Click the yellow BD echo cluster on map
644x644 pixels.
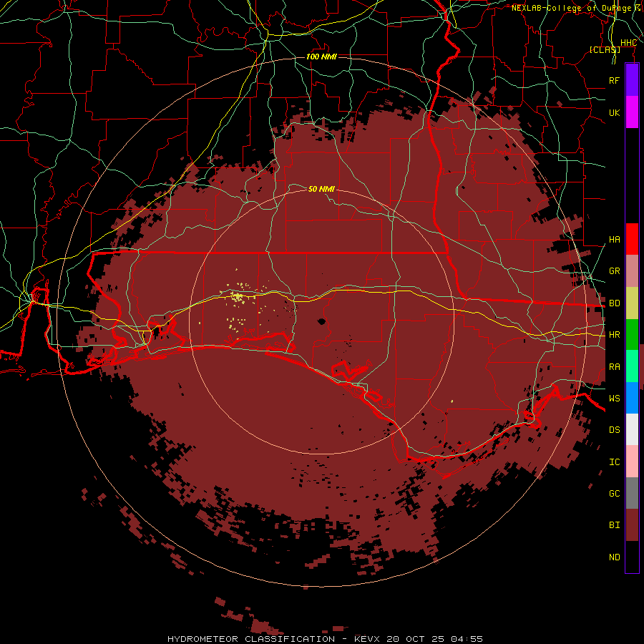[238, 296]
